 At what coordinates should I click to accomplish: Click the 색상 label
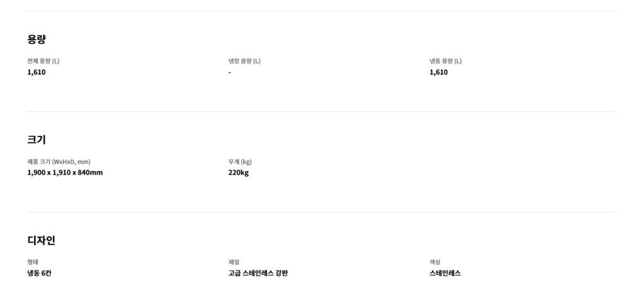point(435,262)
